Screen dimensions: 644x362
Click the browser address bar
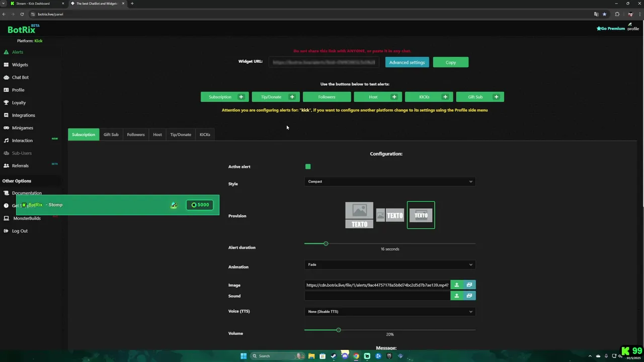pos(312,14)
